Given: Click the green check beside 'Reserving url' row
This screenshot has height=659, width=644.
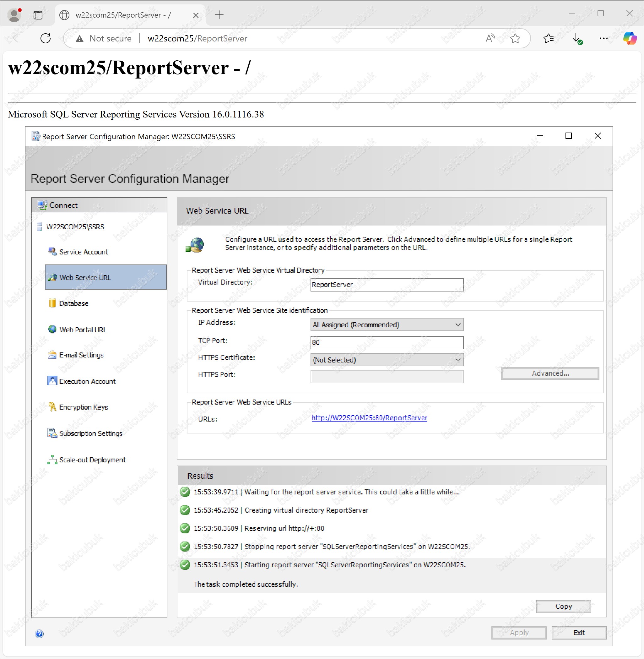Looking at the screenshot, I should tap(185, 528).
